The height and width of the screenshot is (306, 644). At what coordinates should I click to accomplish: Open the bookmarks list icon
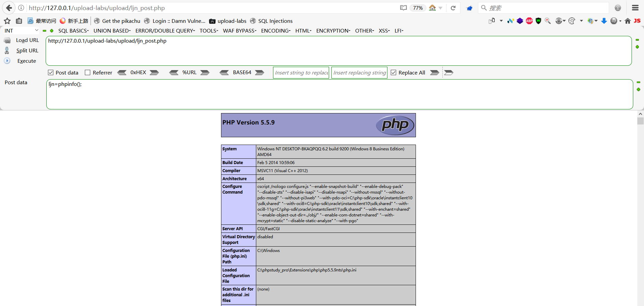coord(19,21)
